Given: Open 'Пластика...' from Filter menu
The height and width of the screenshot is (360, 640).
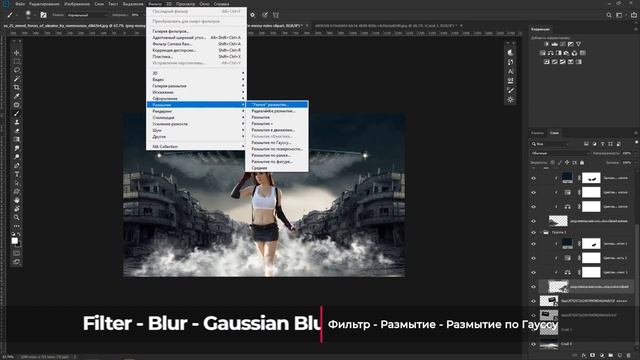Looking at the screenshot, I should pyautogui.click(x=197, y=57).
